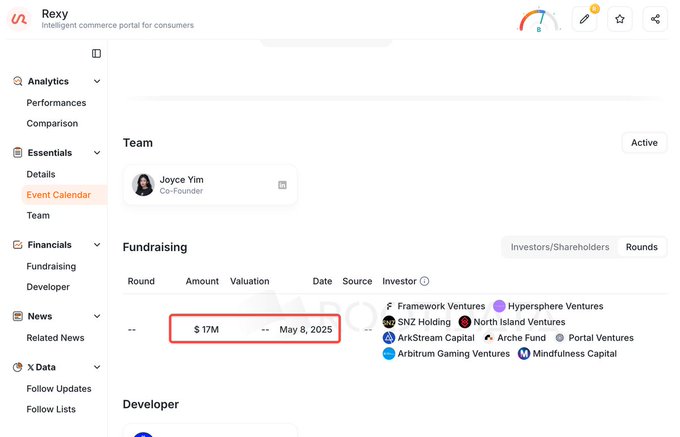Show Investor info tooltip icon
Viewport: 680px width, 437px height.
pos(425,281)
